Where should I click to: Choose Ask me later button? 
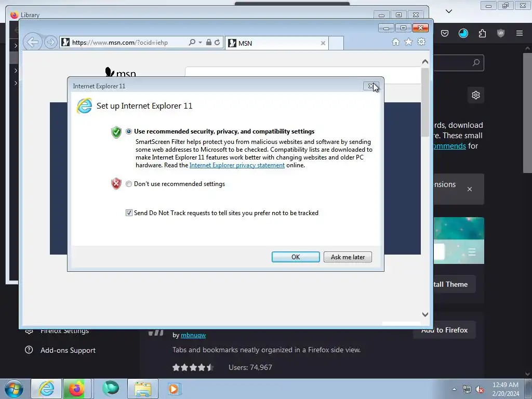pos(348,257)
